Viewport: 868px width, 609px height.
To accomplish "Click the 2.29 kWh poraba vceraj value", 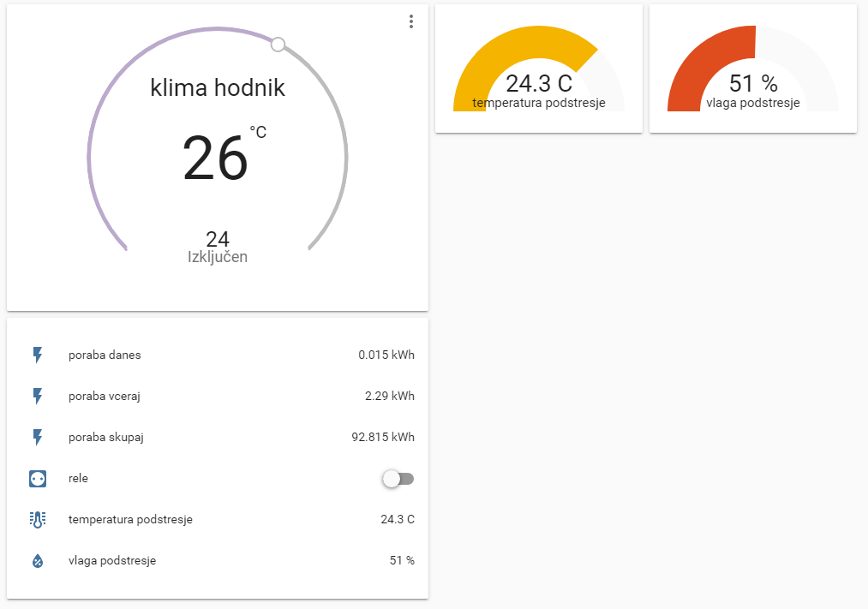I will click(389, 396).
